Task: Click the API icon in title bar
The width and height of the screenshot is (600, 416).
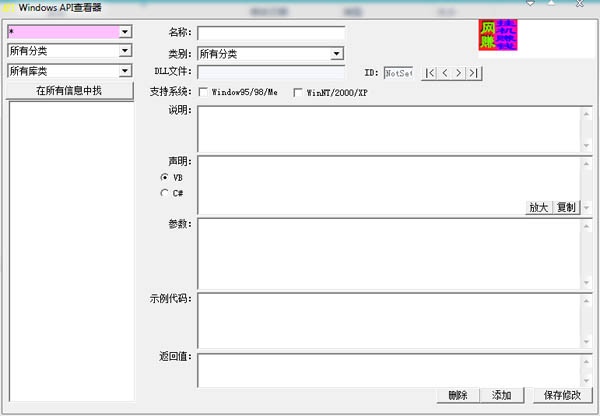Action: (x=9, y=7)
